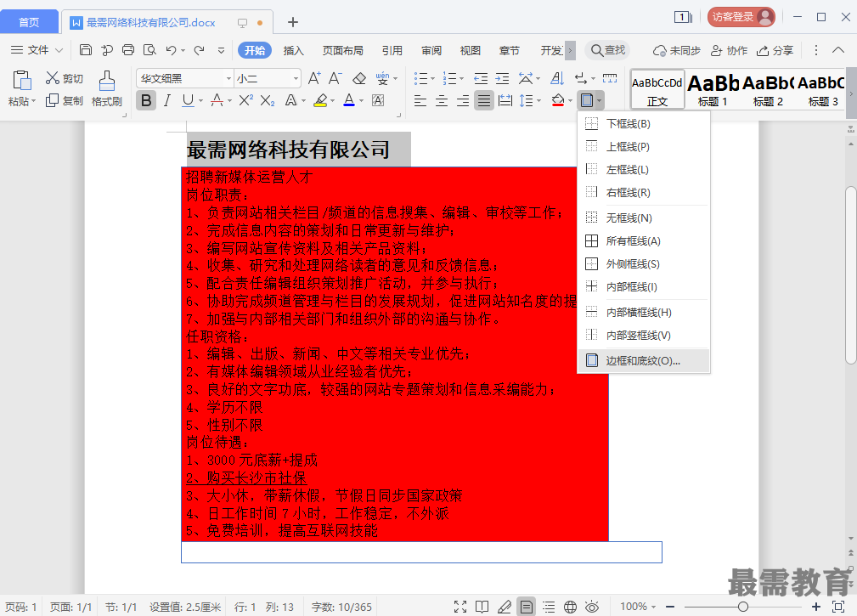Viewport: 857px width, 616px height.
Task: Toggle Reading mode book icon
Action: pyautogui.click(x=482, y=607)
